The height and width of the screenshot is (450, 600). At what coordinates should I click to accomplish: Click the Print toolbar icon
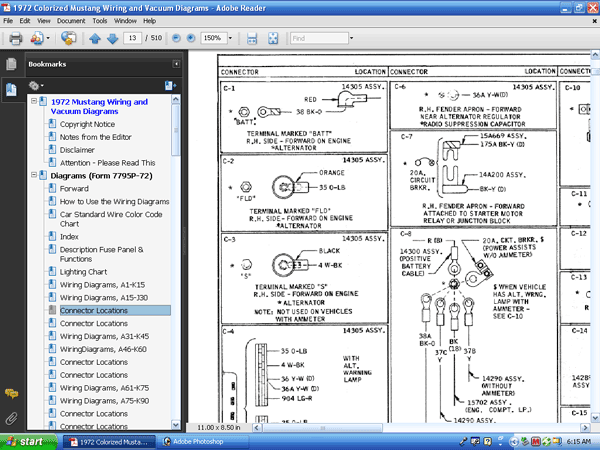point(16,38)
